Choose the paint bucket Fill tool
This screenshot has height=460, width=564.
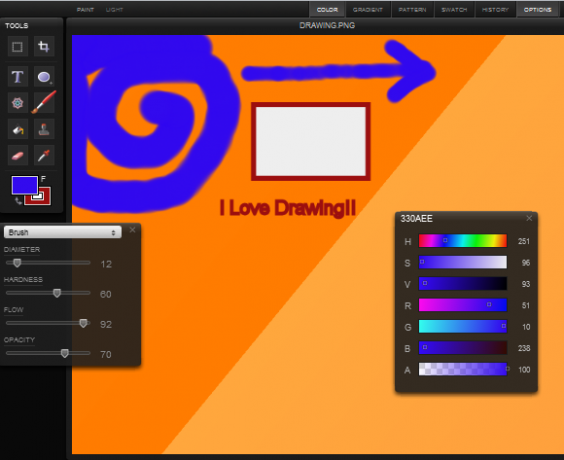click(17, 129)
